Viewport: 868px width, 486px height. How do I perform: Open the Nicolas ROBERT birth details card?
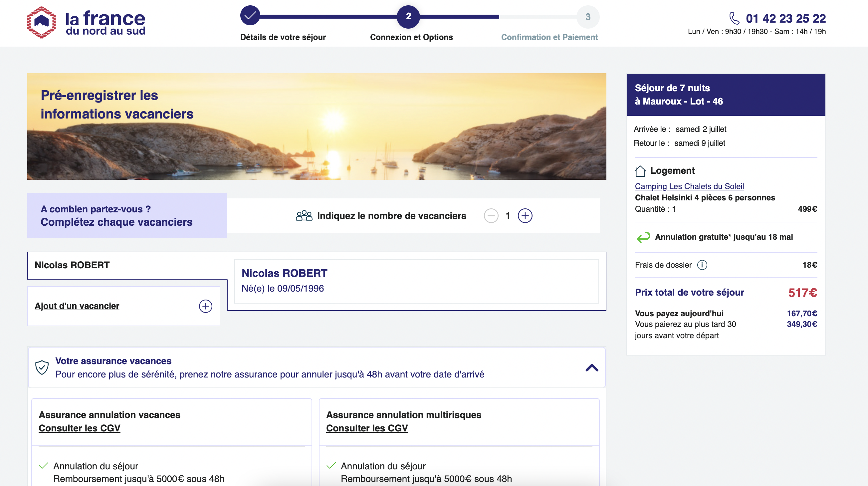pyautogui.click(x=416, y=281)
